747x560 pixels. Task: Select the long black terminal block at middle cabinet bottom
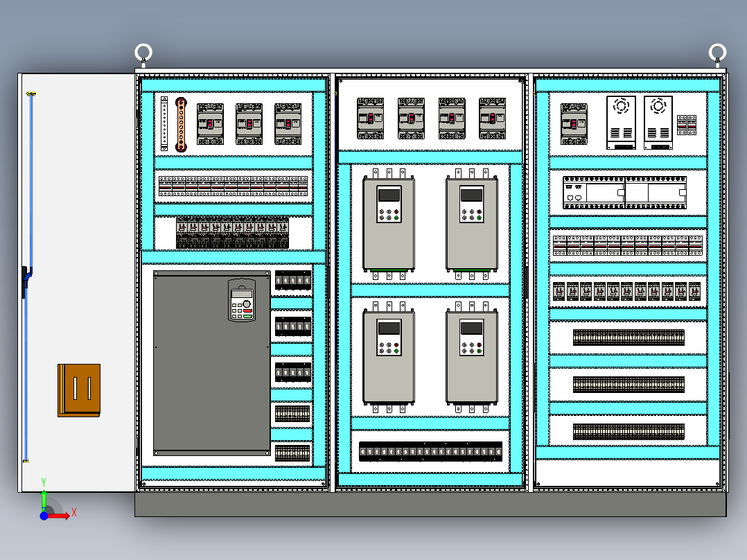[431, 451]
